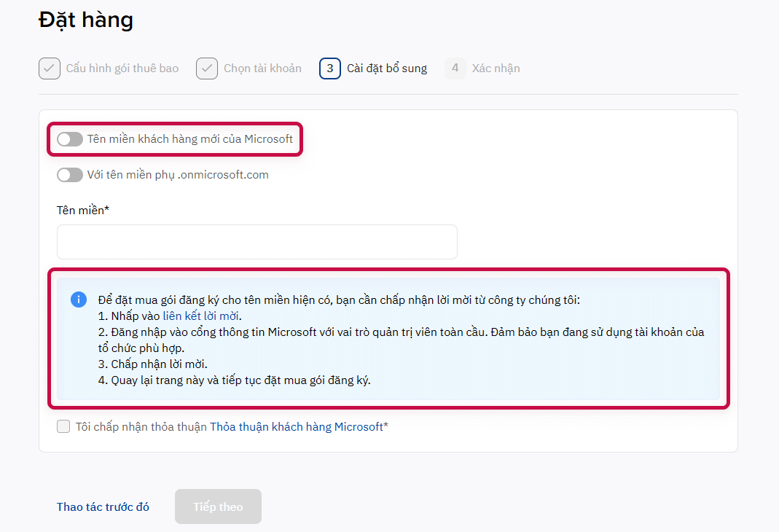
Task: Toggle the Với tên miền phụ .onmicrosoft.com switch
Action: pos(70,175)
